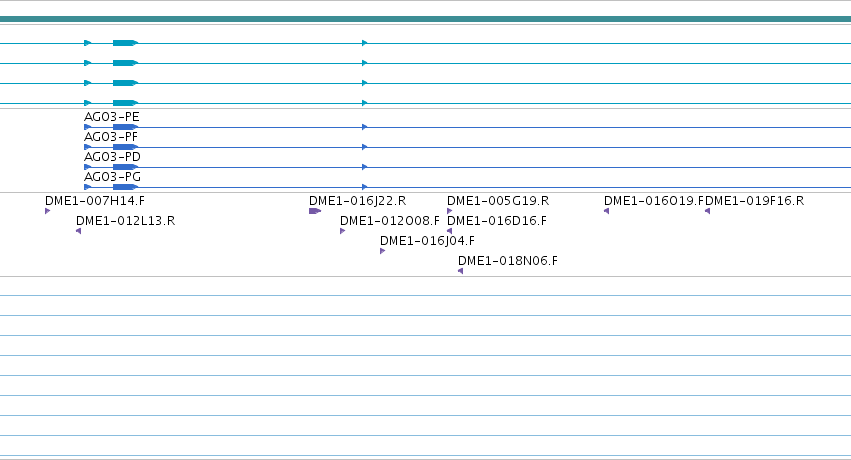Image resolution: width=851 pixels, height=460 pixels.
Task: Select purple arrow glyph under DME1-016J04.F
Action: (x=383, y=251)
